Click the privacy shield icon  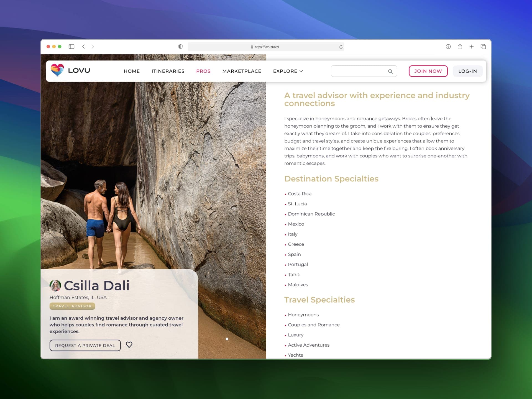point(180,47)
